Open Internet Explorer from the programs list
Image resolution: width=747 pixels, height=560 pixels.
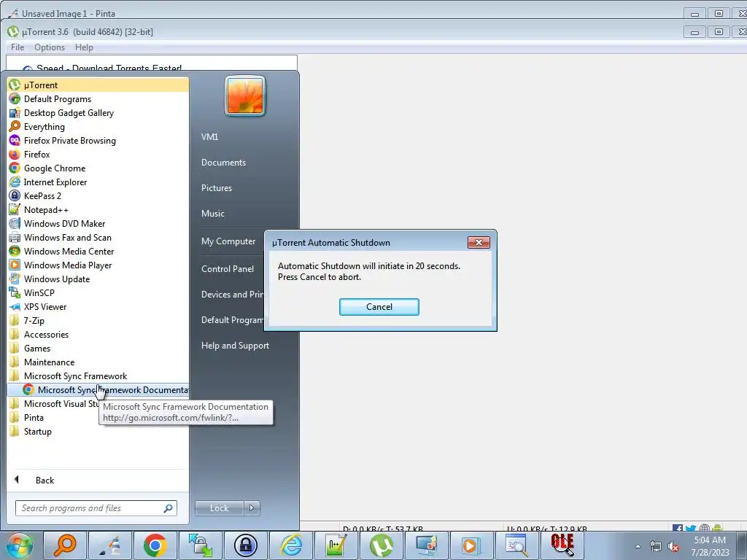[x=98, y=182]
